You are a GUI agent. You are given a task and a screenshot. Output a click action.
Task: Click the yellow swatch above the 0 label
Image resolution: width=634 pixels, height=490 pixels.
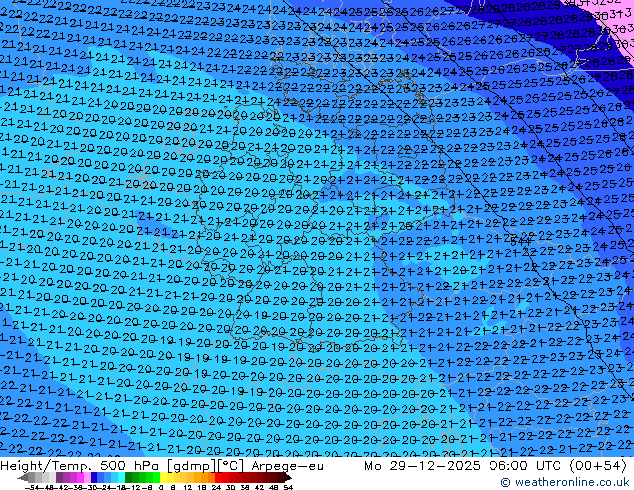point(163,478)
